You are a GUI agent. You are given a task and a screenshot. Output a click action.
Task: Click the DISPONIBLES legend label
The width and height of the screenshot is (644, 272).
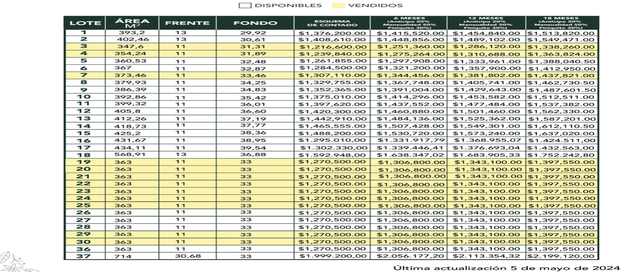(288, 5)
